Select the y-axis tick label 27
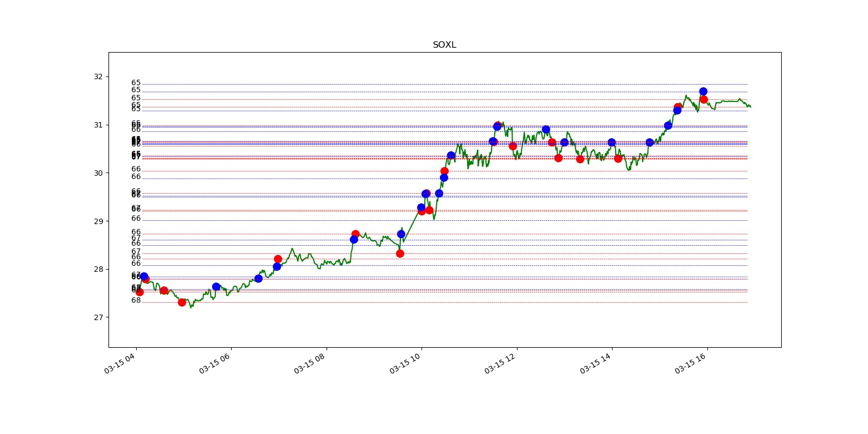868x434 pixels. click(x=98, y=317)
